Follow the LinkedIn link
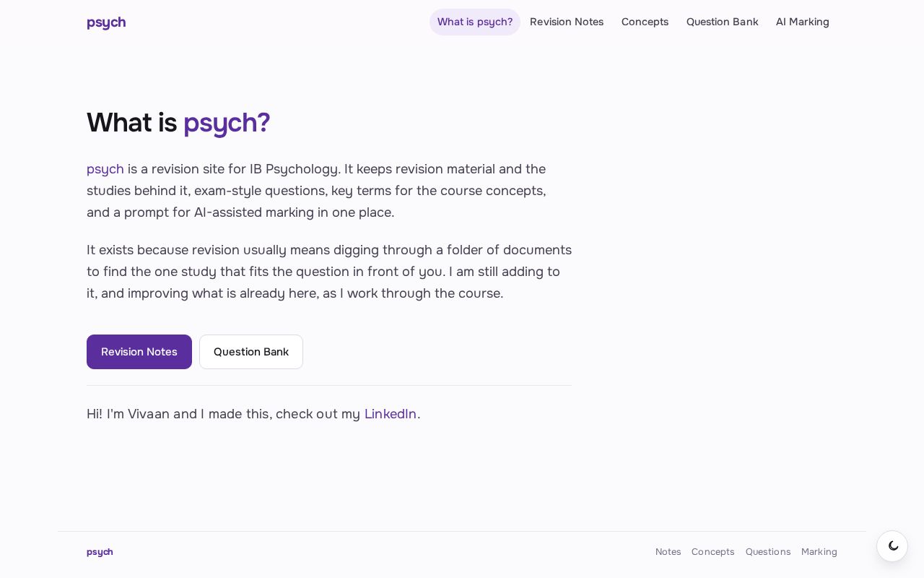924x578 pixels. (391, 414)
